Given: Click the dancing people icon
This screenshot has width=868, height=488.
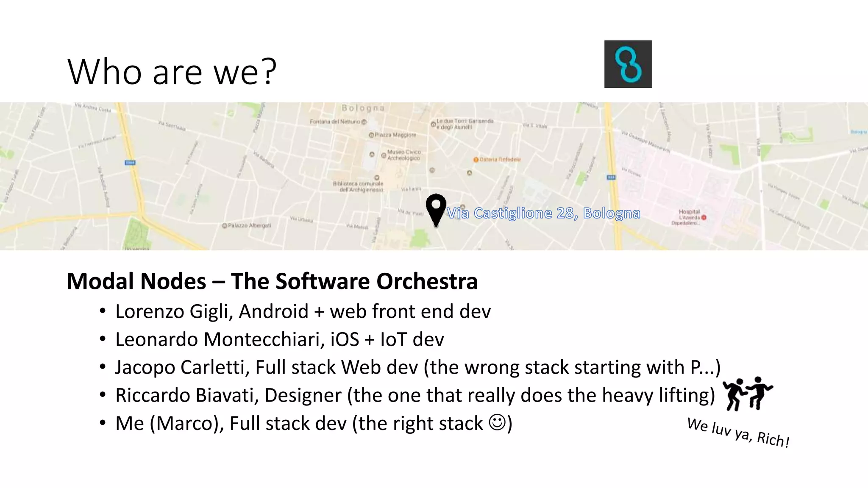Looking at the screenshot, I should coord(748,394).
